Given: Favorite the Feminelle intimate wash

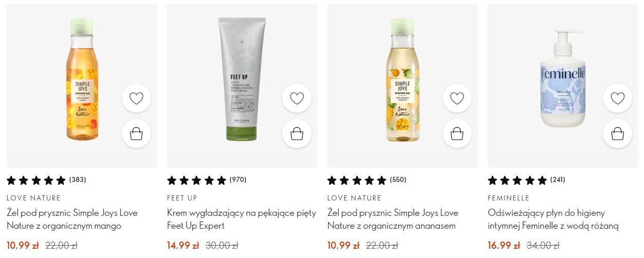Looking at the screenshot, I should click(x=618, y=98).
